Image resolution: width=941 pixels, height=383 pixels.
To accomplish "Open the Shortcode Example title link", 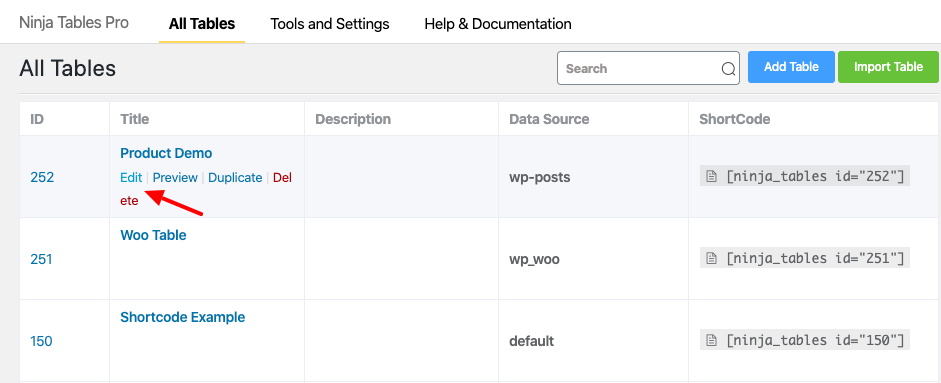I will [x=183, y=317].
